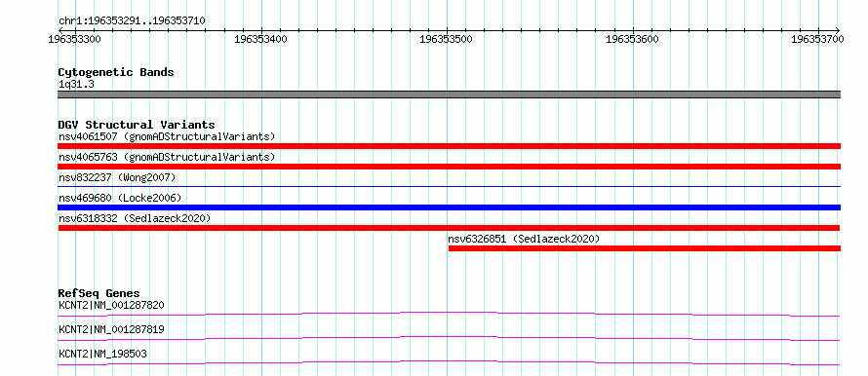Viewport: 868px width, 376px height.
Task: Open transcript label KCNT2|NM_001287819
Action: pos(111,329)
